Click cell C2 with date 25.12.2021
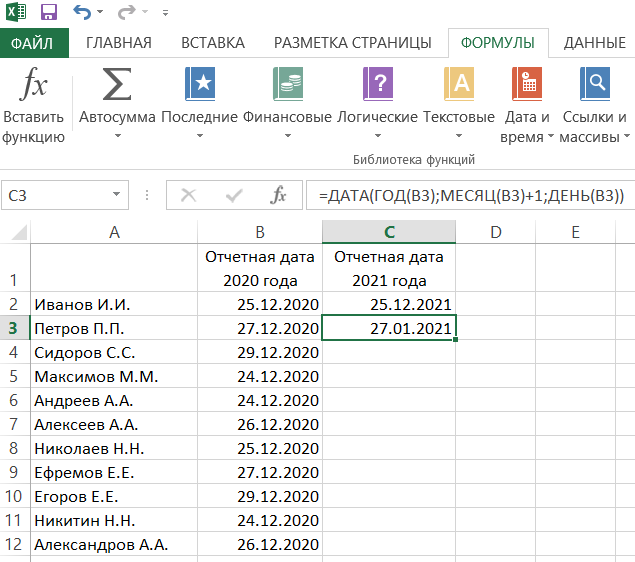 click(389, 304)
